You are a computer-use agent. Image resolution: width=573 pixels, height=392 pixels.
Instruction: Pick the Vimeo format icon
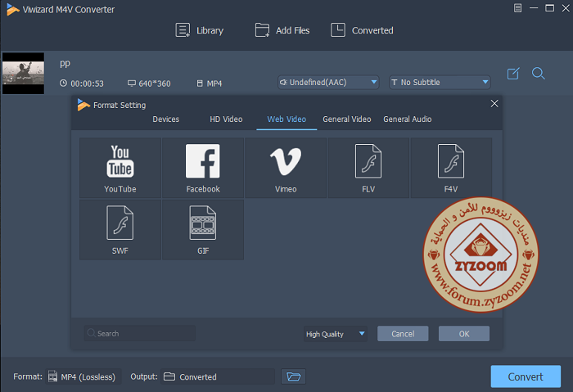(x=286, y=161)
